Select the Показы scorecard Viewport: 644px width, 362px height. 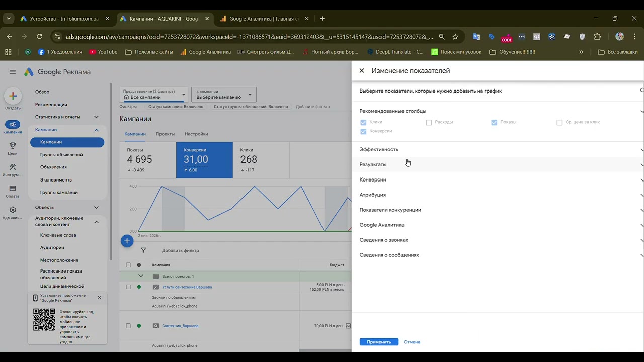148,160
